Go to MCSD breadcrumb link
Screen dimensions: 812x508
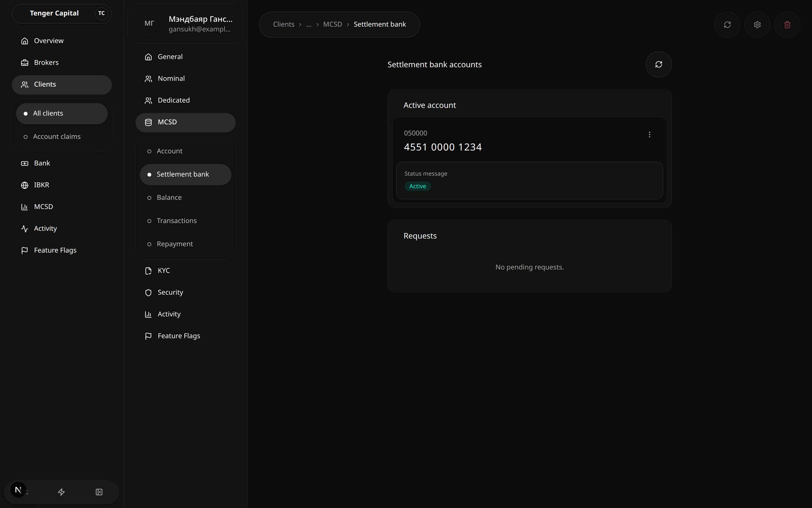point(333,24)
